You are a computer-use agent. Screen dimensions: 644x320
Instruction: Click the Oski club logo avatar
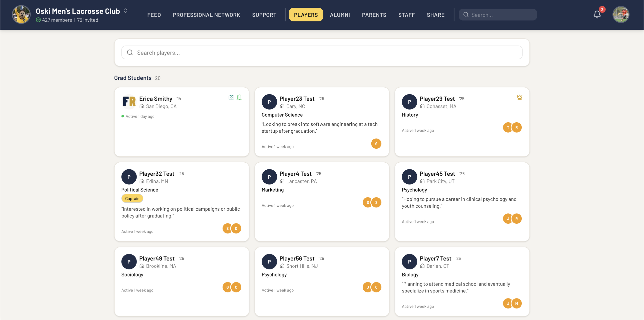pyautogui.click(x=21, y=15)
